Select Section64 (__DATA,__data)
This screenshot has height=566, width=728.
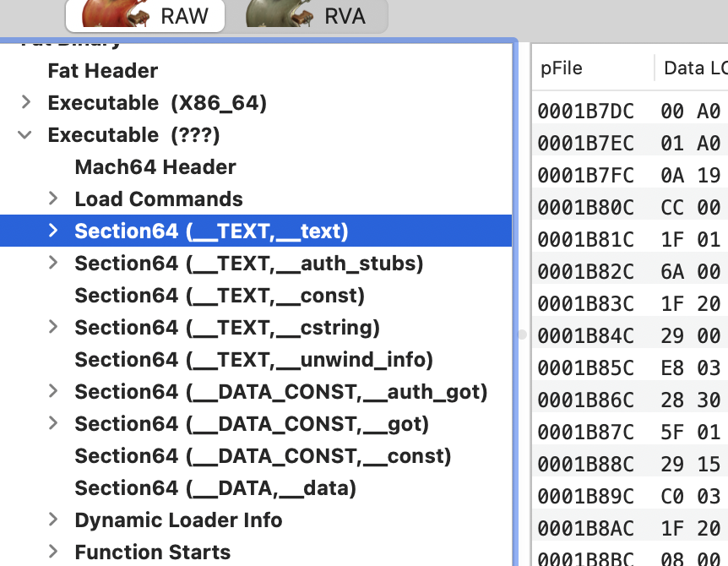pos(215,488)
